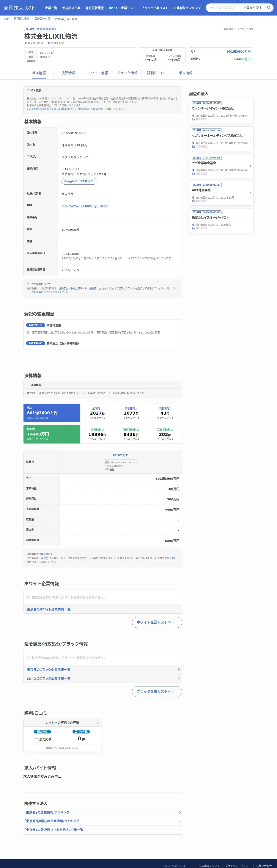Open ブラック企業リスト in the top menu
The image size is (277, 868).
(155, 8)
